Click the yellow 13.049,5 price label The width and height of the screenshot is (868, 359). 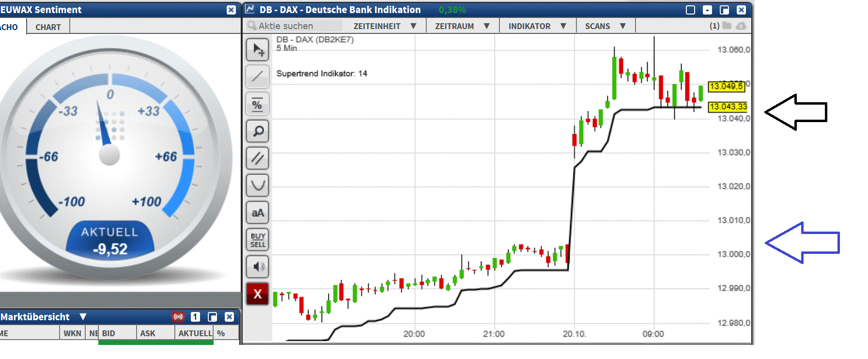tap(726, 86)
